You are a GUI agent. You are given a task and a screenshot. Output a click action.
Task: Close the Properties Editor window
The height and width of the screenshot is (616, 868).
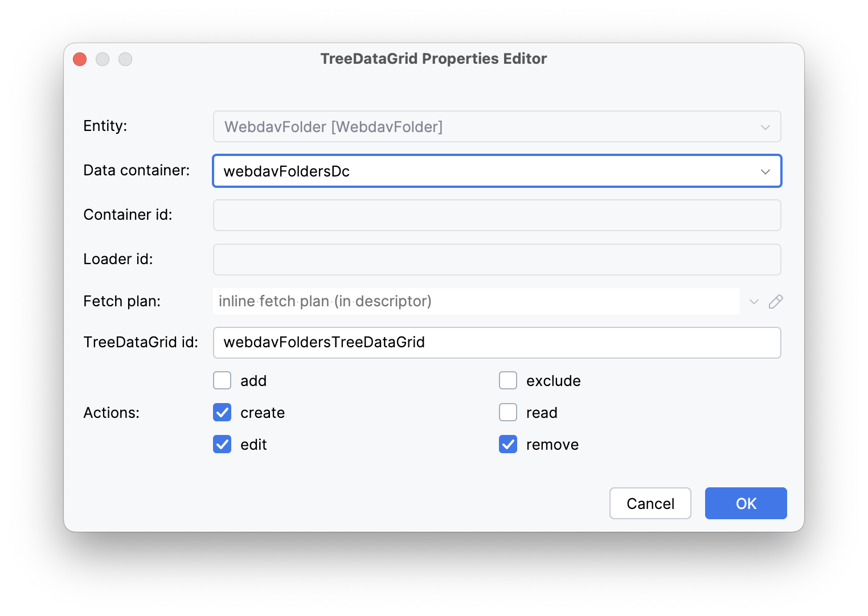tap(79, 59)
